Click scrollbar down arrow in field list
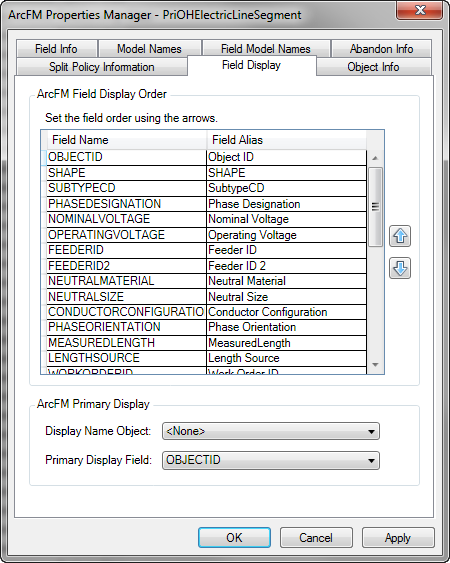This screenshot has height=563, width=450. click(x=375, y=365)
